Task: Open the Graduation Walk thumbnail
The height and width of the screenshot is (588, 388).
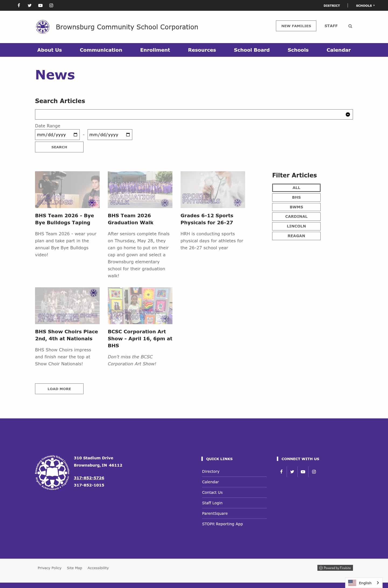Action: [x=140, y=190]
